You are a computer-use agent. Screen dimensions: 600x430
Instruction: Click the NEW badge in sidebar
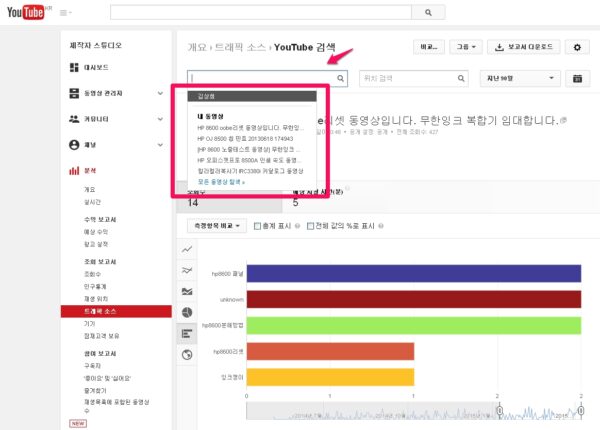click(78, 423)
